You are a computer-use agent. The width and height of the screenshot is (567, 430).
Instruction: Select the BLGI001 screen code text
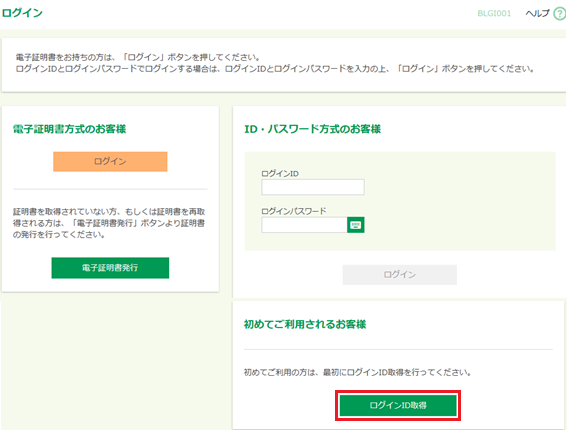point(494,14)
